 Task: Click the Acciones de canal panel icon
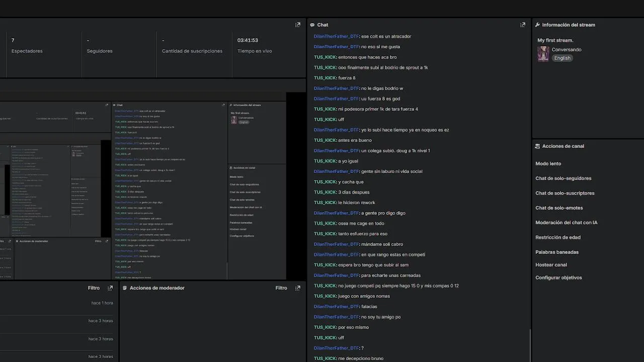537,146
